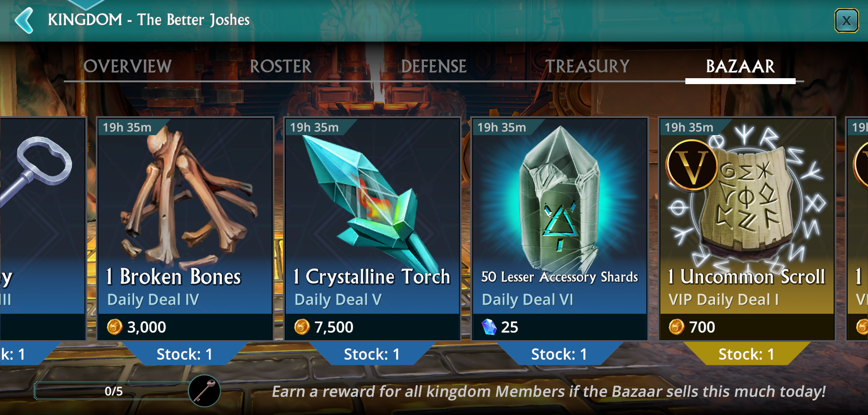Close the Kingdom window with the X

tap(846, 20)
